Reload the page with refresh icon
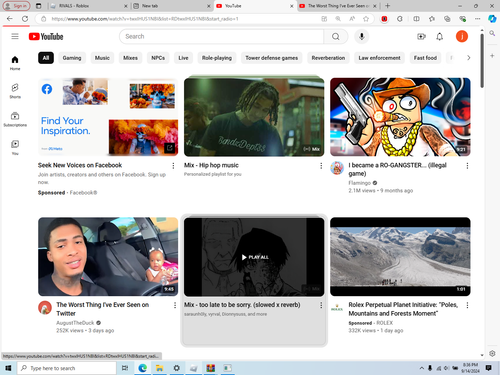Screen dimensions: 500x375 click(x=25, y=19)
